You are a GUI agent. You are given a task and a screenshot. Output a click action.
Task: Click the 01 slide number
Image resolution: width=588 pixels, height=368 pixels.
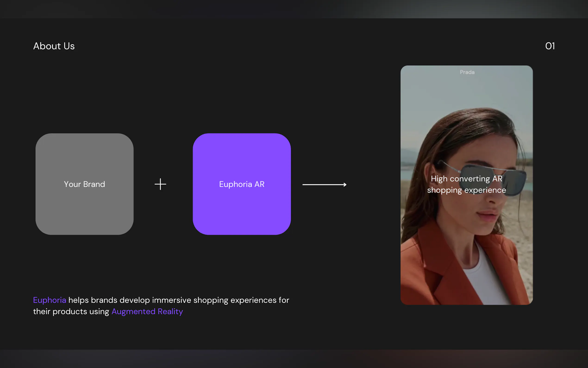[550, 46]
